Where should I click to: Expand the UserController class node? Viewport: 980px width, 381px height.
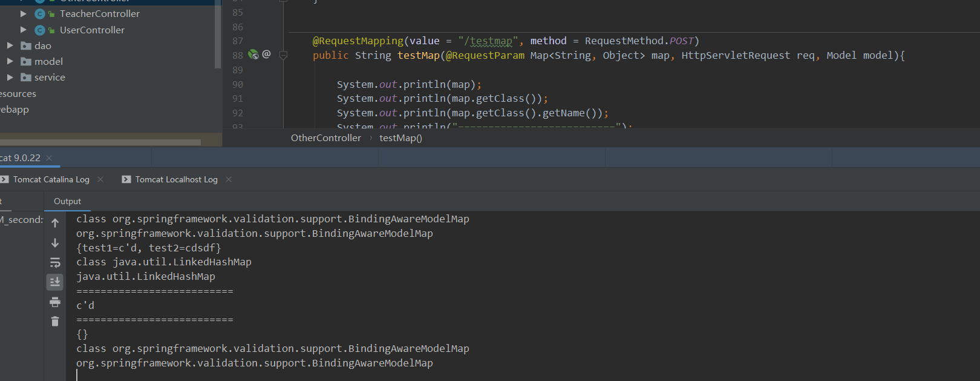[x=24, y=30]
